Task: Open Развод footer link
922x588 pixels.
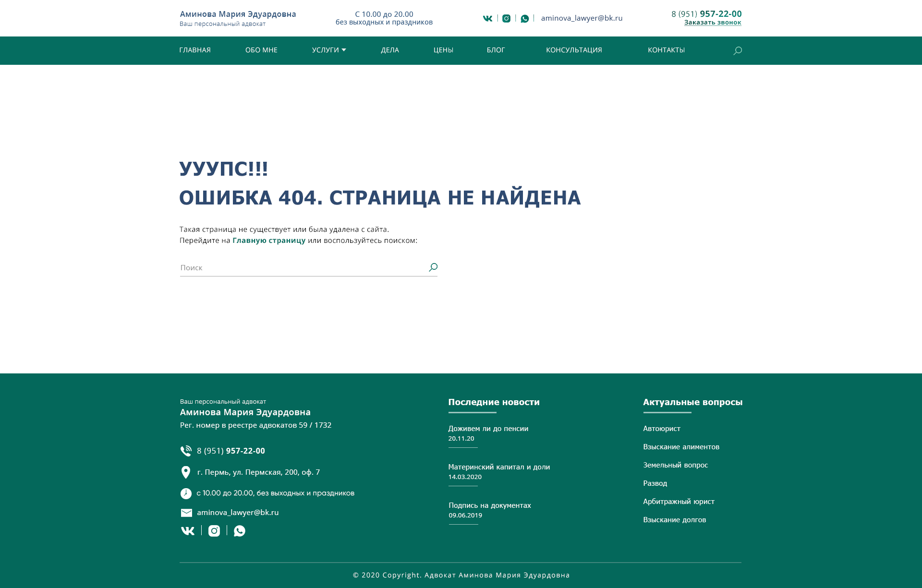Action: pos(655,483)
